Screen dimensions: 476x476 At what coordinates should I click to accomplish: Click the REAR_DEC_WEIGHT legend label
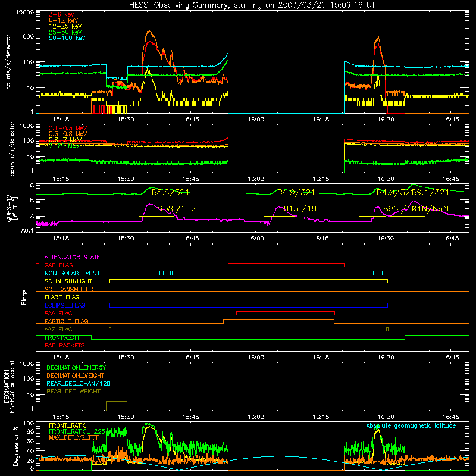pyautogui.click(x=73, y=392)
